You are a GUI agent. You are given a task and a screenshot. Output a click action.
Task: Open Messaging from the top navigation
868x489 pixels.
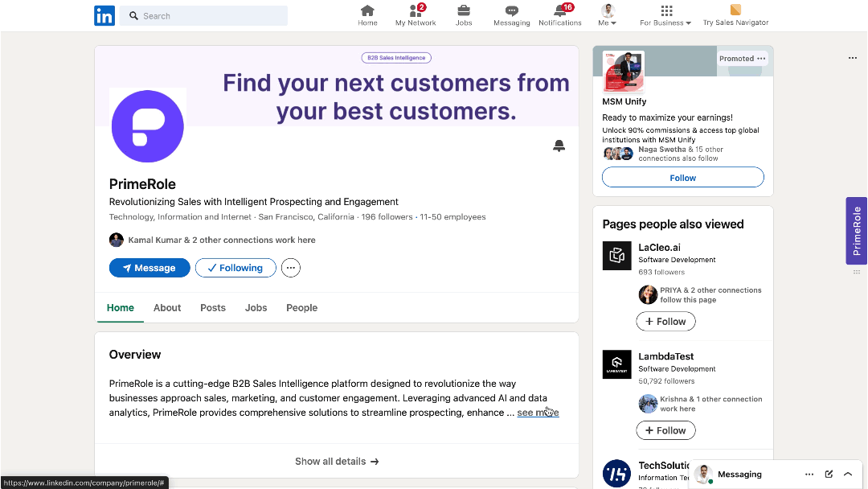(x=511, y=15)
